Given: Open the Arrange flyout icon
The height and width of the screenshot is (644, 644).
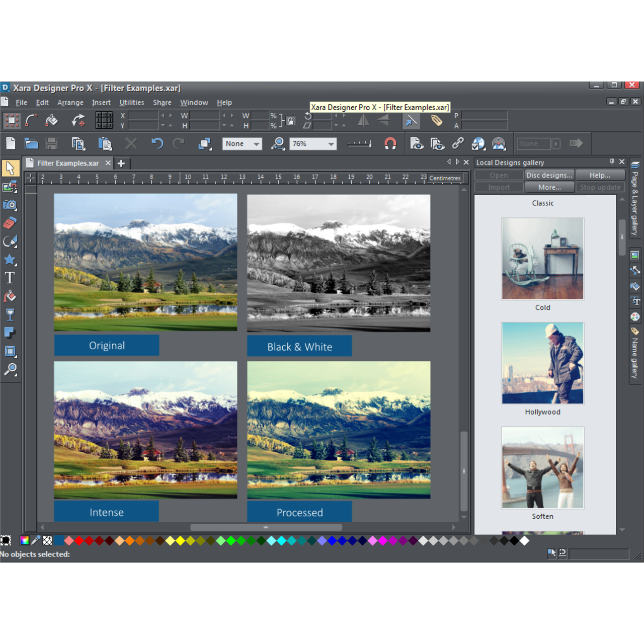Looking at the screenshot, I should (205, 144).
